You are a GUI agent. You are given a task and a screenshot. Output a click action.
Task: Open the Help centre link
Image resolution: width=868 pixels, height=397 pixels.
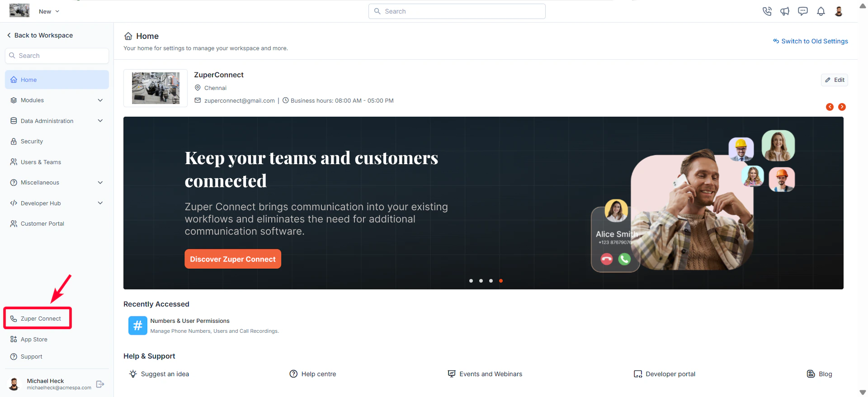tap(313, 374)
